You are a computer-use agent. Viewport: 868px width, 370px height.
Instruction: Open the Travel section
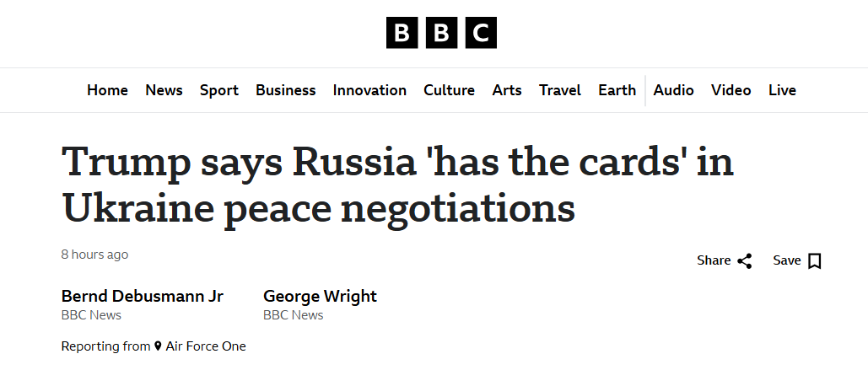[x=560, y=90]
